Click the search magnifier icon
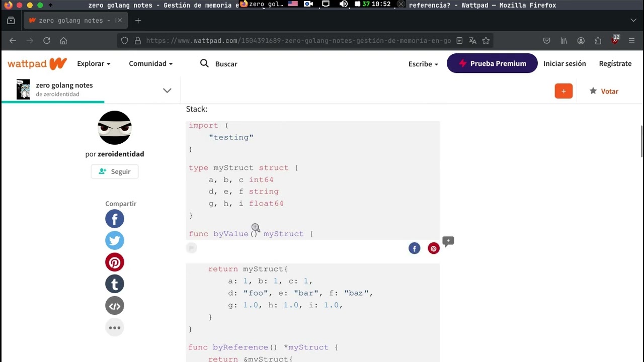The height and width of the screenshot is (362, 644). [204, 63]
